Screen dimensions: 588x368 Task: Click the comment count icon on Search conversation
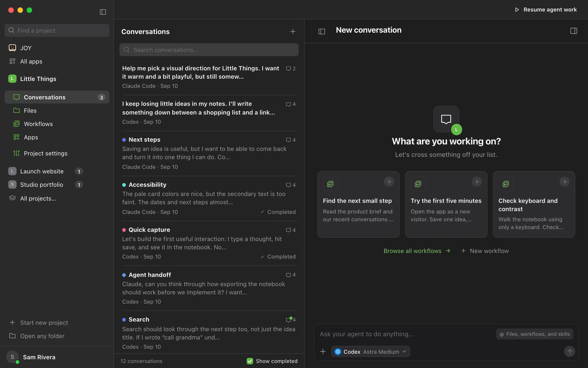pyautogui.click(x=289, y=319)
